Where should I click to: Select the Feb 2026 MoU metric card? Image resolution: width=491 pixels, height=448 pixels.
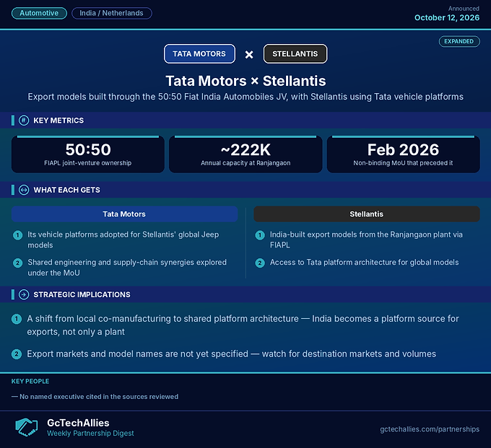coord(404,154)
